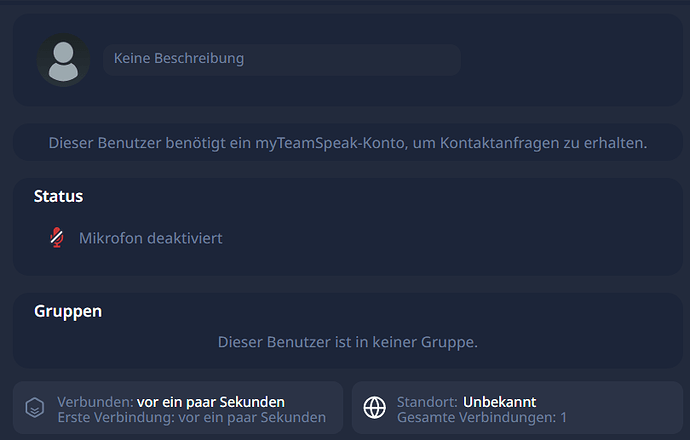Click the myTeamSpeak-Konto notice text
The width and height of the screenshot is (690, 440).
tap(347, 143)
